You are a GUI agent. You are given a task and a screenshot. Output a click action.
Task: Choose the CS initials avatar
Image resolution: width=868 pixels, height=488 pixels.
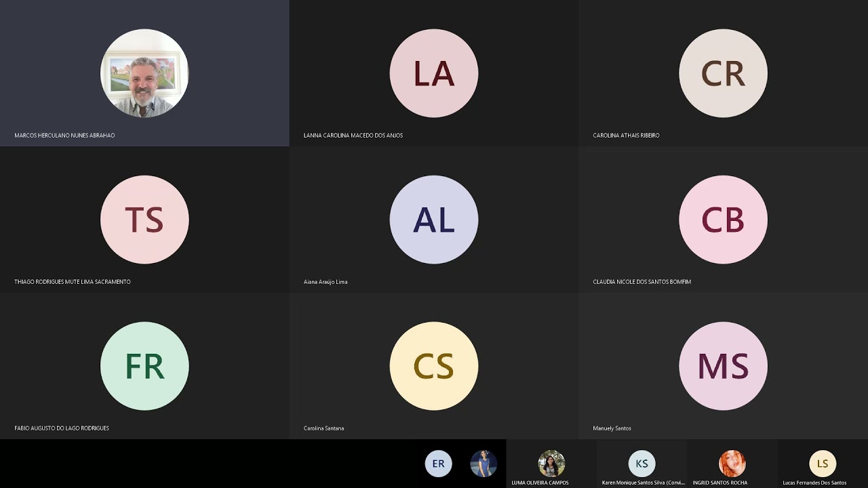[x=434, y=366]
